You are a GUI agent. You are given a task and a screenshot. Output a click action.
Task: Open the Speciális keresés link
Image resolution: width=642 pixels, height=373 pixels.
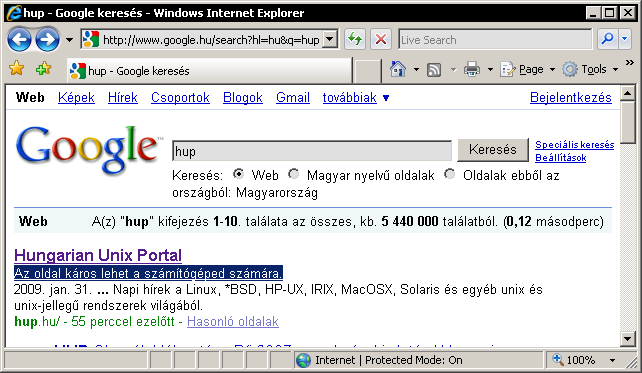click(574, 145)
